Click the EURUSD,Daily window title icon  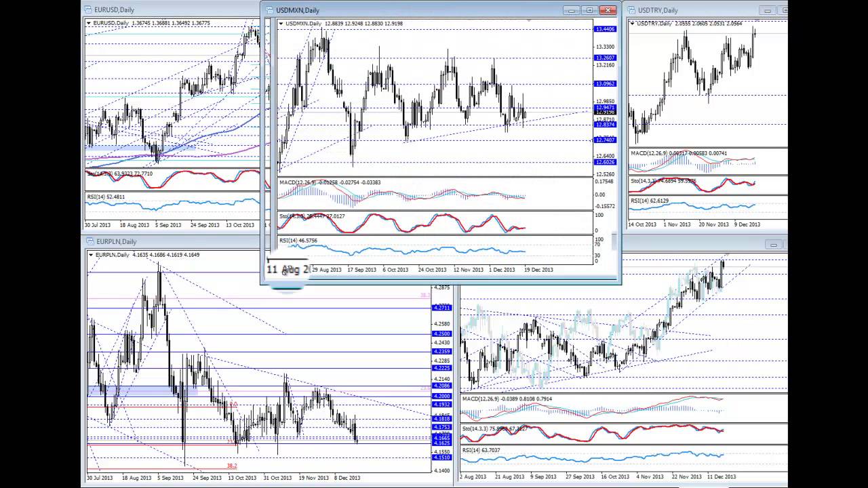[x=88, y=10]
